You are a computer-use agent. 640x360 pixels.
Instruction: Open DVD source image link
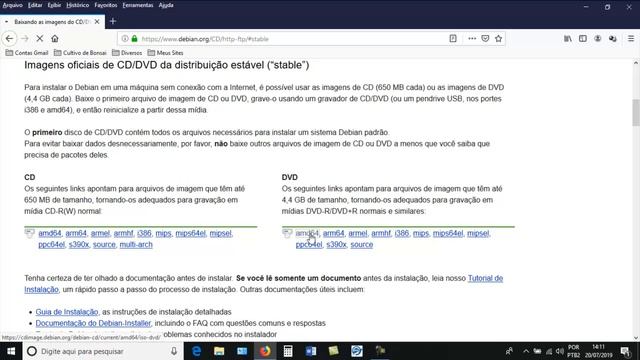coord(362,244)
